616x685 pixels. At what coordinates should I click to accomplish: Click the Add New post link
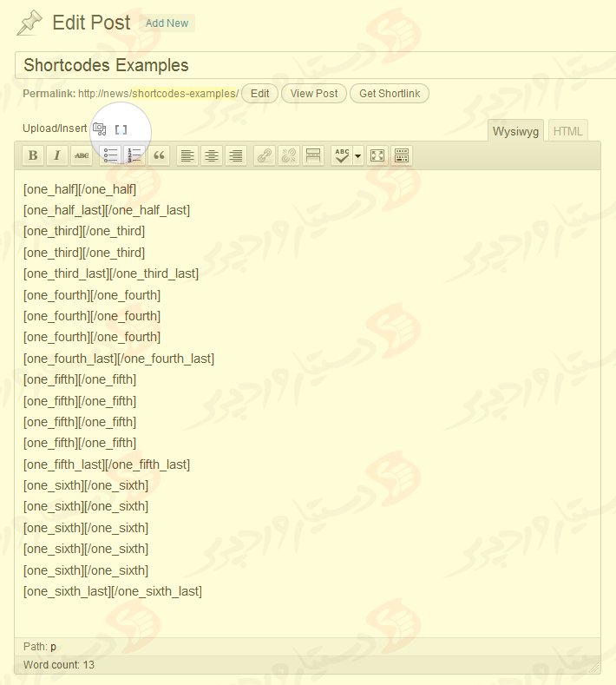pyautogui.click(x=167, y=23)
